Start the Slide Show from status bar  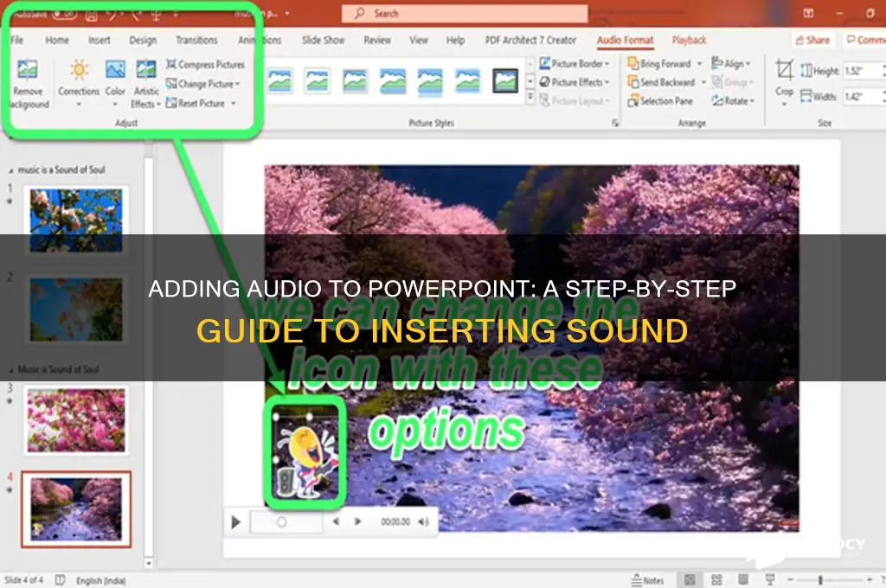click(x=769, y=580)
